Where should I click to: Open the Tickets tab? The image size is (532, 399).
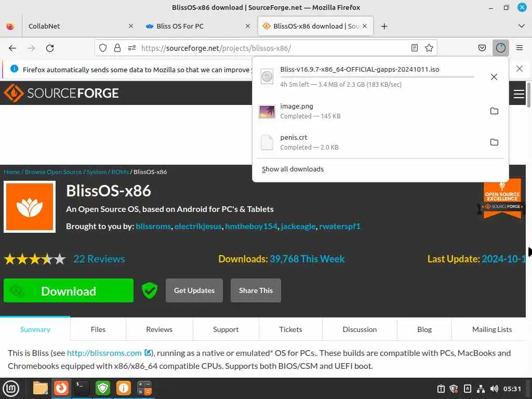coord(290,329)
